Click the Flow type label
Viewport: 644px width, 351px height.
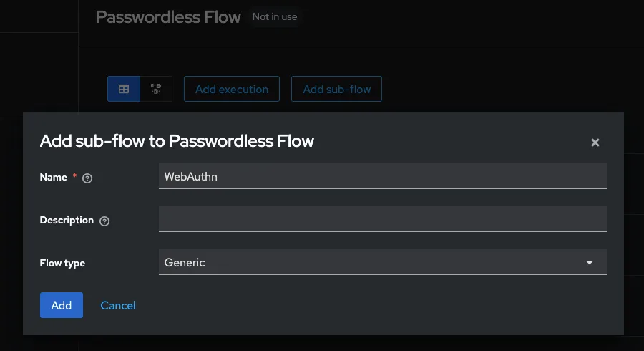(x=62, y=263)
